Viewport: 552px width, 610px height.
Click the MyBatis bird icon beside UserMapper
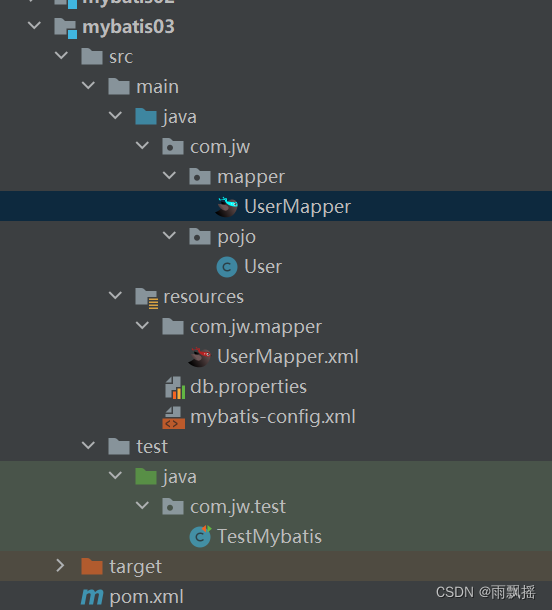[227, 207]
